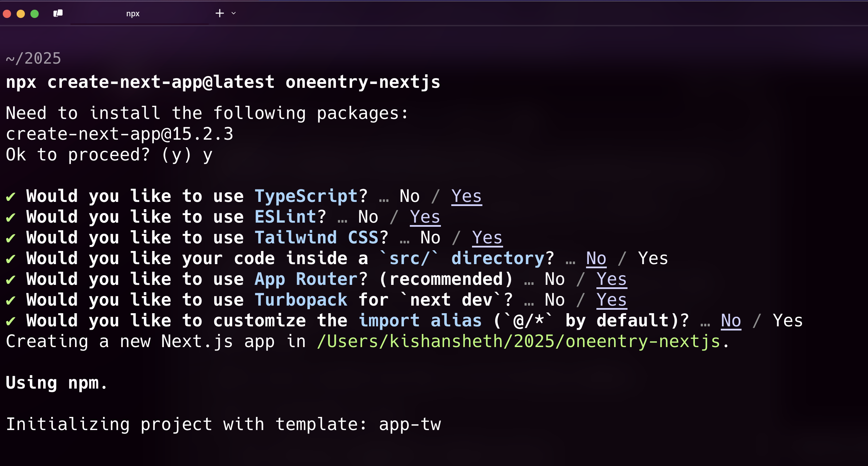Viewport: 868px width, 466px height.
Task: Click the green checkmark beside the TypeScript question
Action: pyautogui.click(x=11, y=197)
